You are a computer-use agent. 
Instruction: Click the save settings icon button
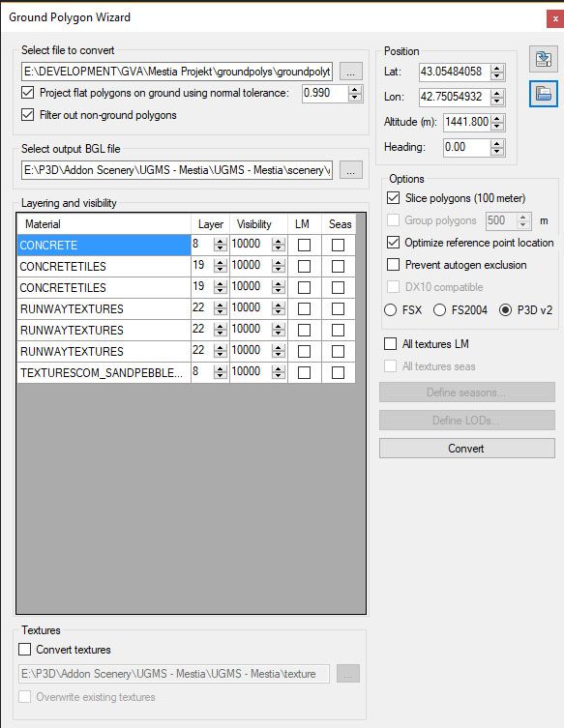[543, 59]
